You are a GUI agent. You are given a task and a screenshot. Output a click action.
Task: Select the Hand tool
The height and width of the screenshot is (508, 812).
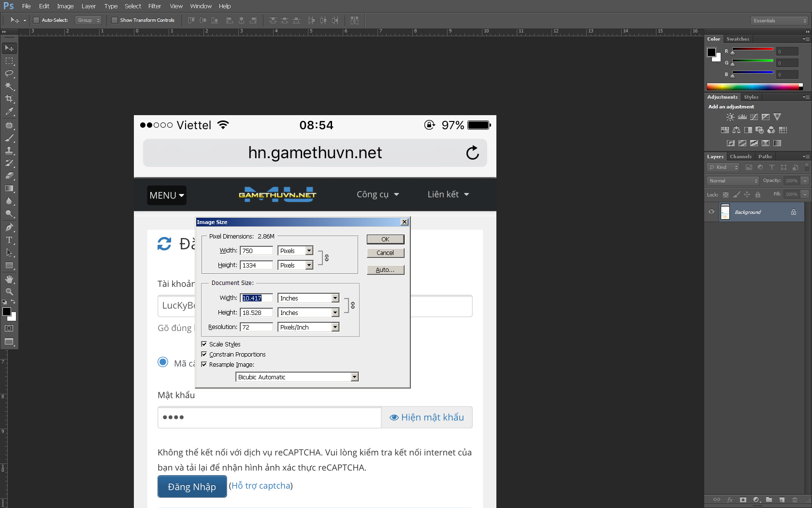click(9, 279)
